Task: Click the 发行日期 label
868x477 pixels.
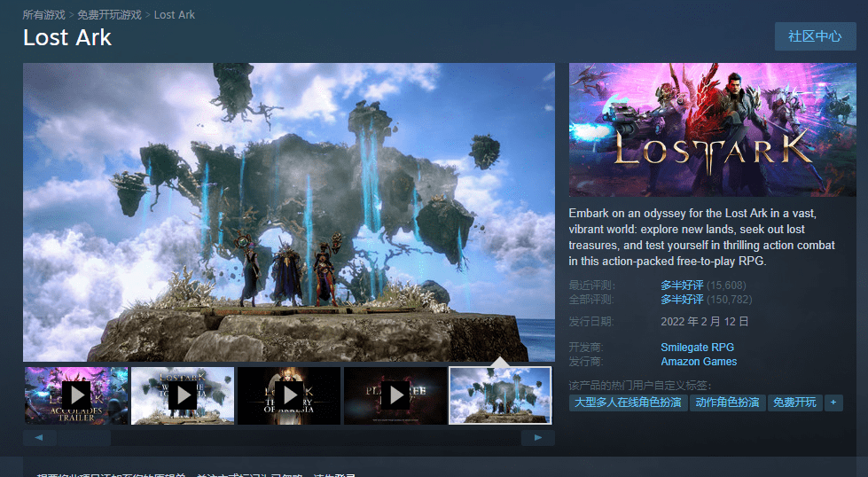Action: 591,322
